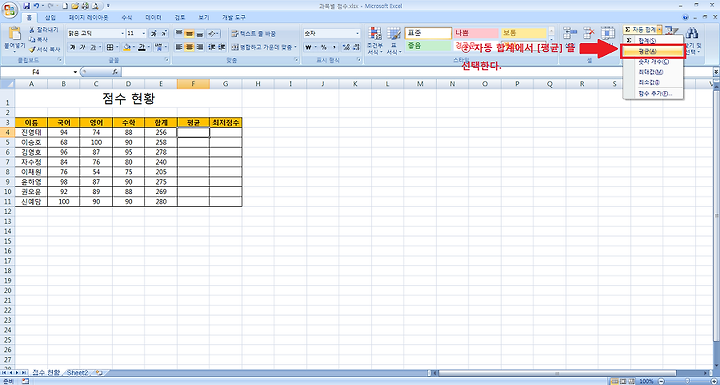Image resolution: width=720 pixels, height=385 pixels.
Task: Open the Sheet2 worksheet tab
Action: (77, 372)
